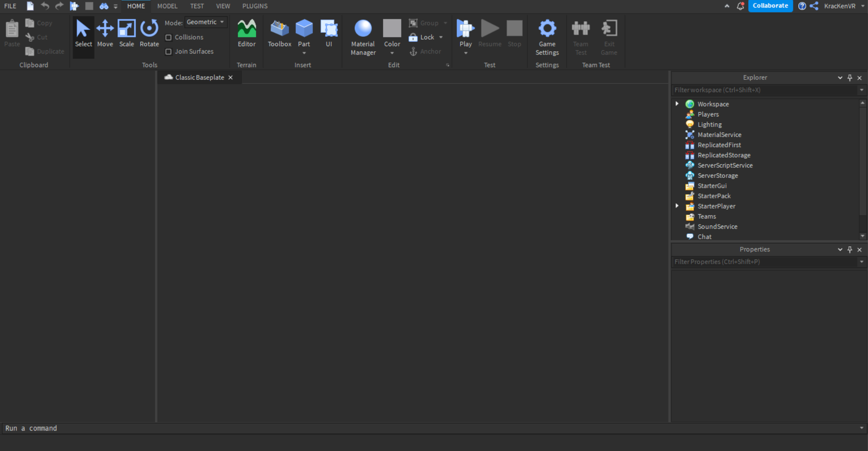Image resolution: width=868 pixels, height=451 pixels.
Task: Open the Part type dropdown arrow
Action: [304, 53]
